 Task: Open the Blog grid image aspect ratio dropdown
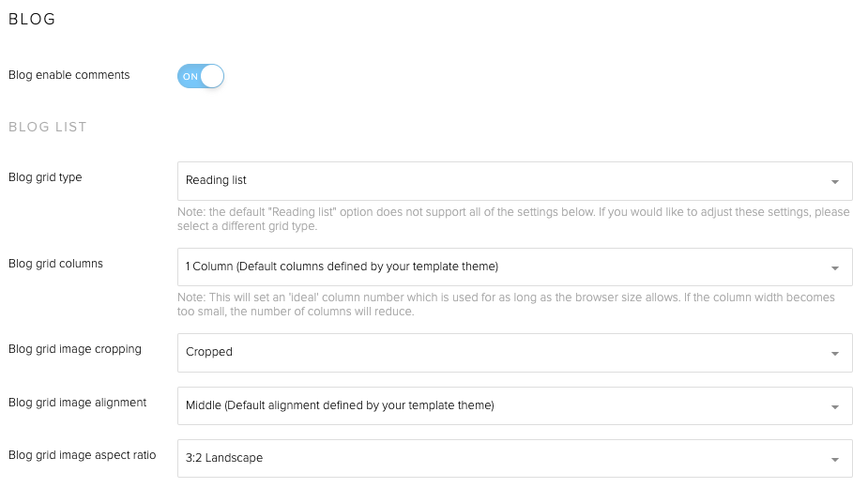[514, 458]
